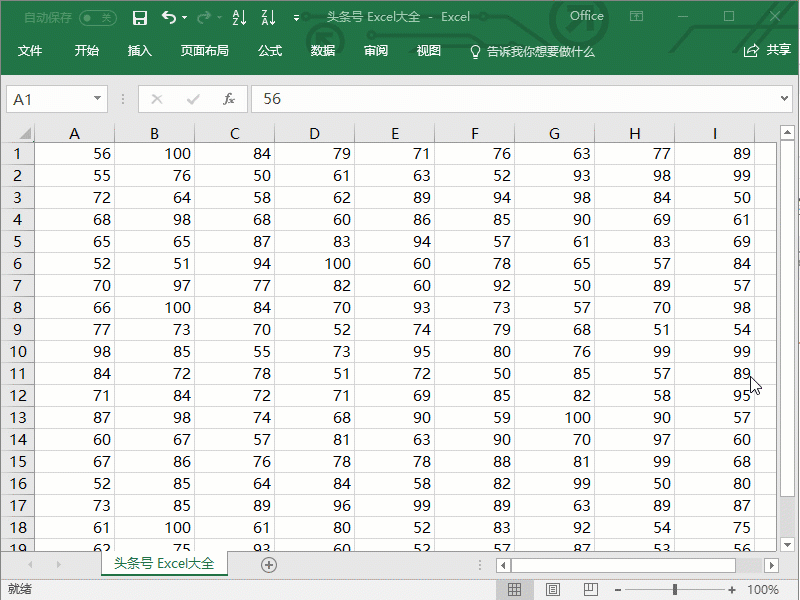
Task: Select row 10 header
Action: 18,352
